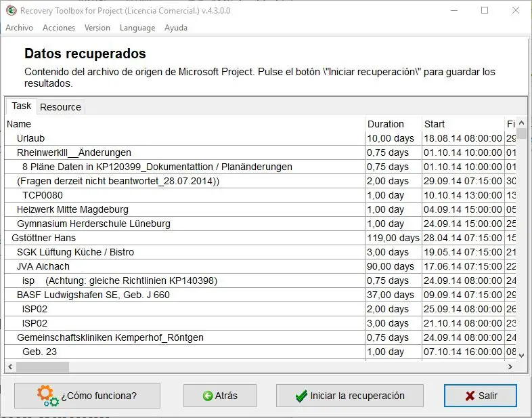Click start date 19.05.14 07:15:00
Viewport: 532px width, 418px height.
[x=464, y=252]
